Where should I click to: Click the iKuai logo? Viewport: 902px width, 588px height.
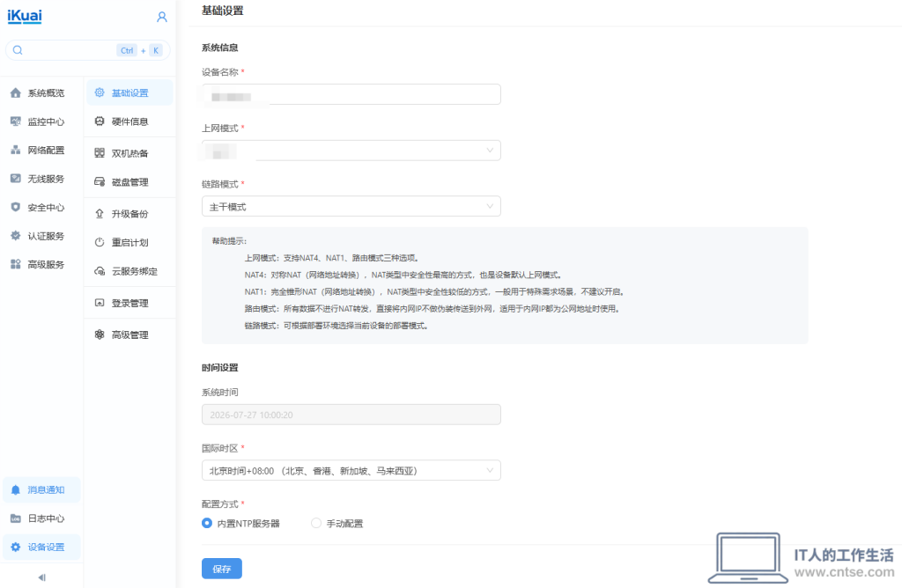(24, 16)
